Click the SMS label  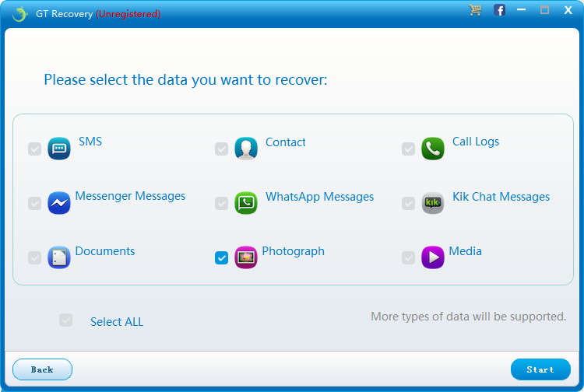click(90, 142)
